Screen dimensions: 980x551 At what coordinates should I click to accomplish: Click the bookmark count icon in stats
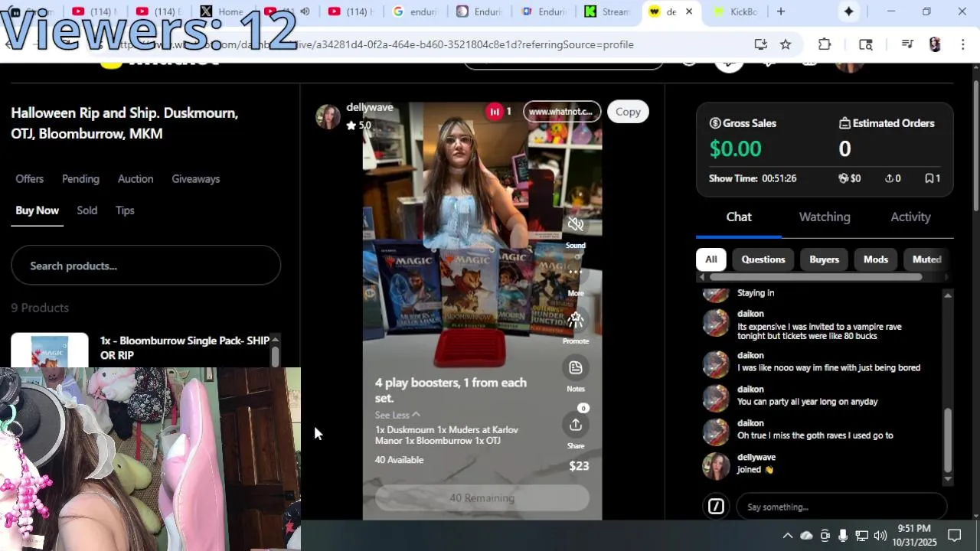click(x=929, y=178)
